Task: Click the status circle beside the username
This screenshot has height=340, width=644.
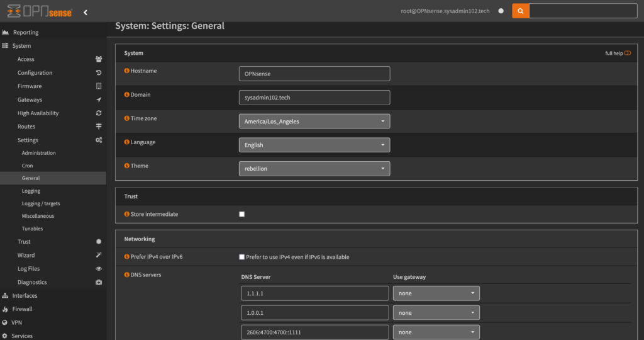Action: point(501,11)
